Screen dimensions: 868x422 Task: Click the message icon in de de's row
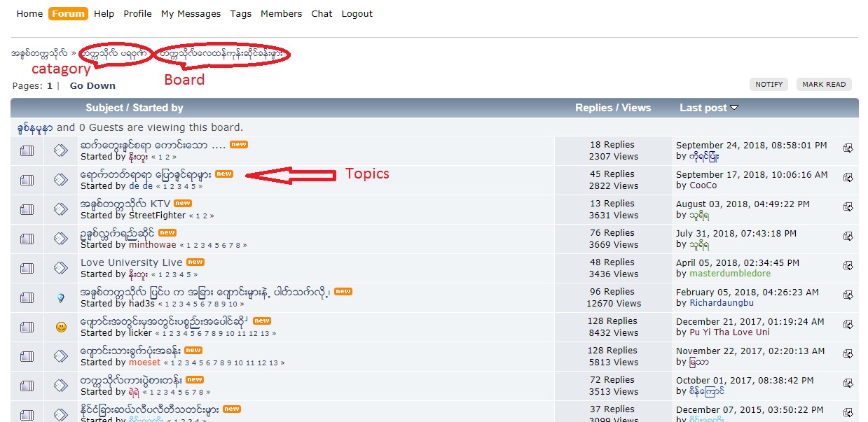click(x=61, y=180)
